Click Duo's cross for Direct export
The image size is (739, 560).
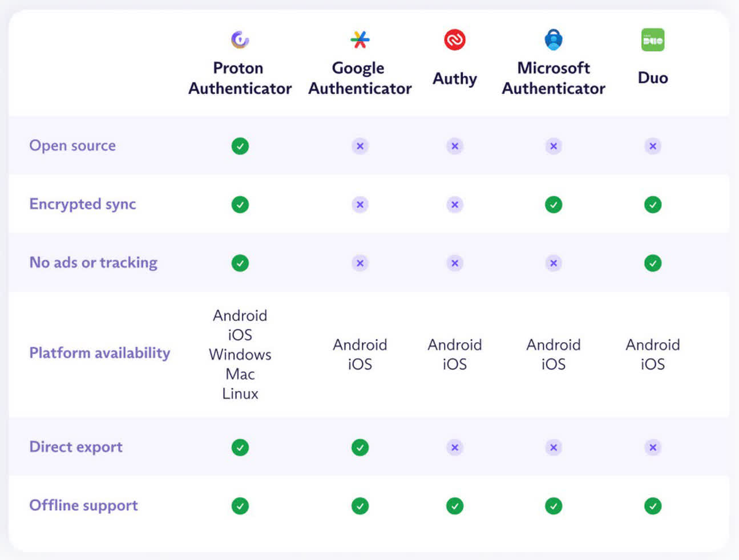pyautogui.click(x=653, y=447)
